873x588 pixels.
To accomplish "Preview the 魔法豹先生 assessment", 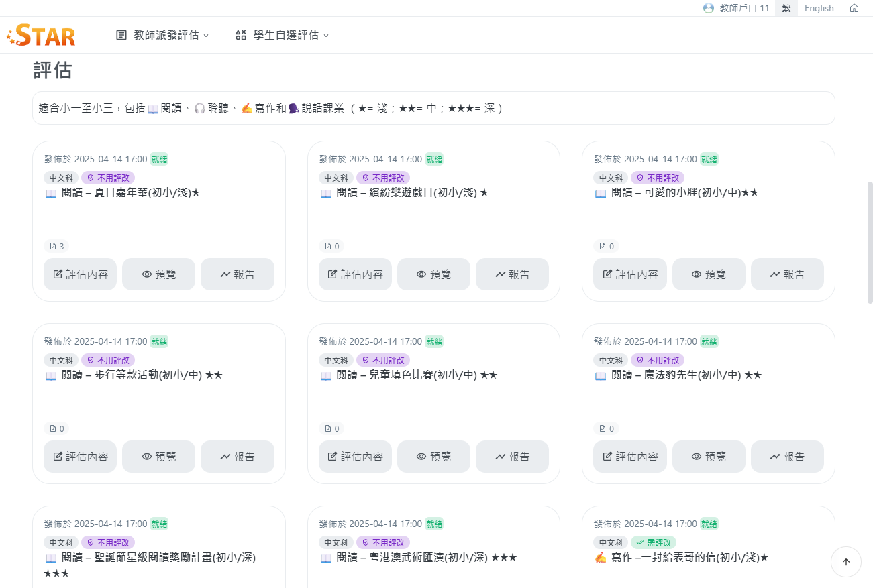I will 708,457.
